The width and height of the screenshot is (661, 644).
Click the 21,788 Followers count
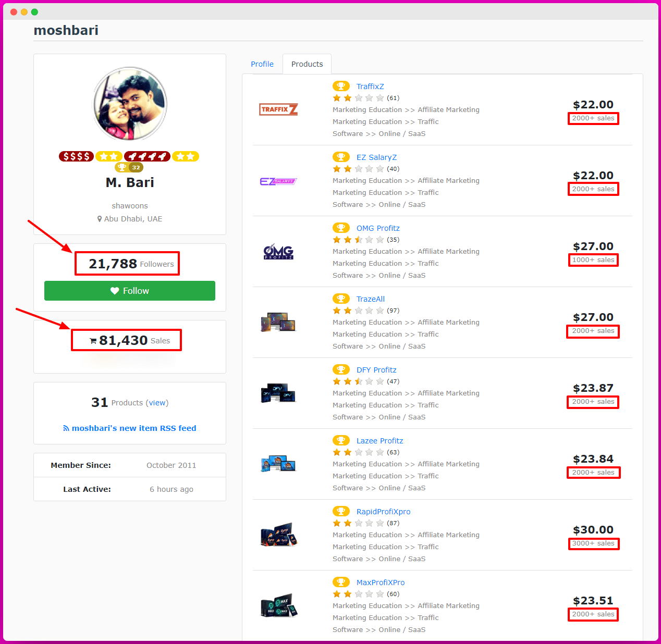[x=131, y=264]
